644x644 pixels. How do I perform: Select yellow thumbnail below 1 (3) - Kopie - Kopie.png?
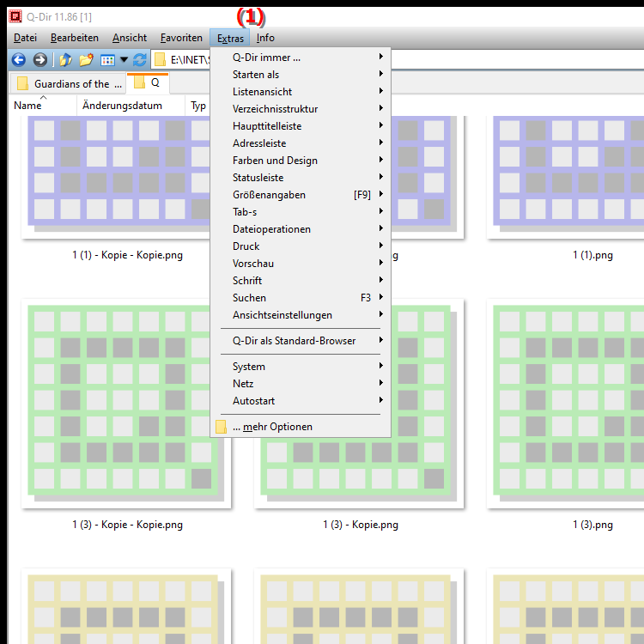click(126, 606)
